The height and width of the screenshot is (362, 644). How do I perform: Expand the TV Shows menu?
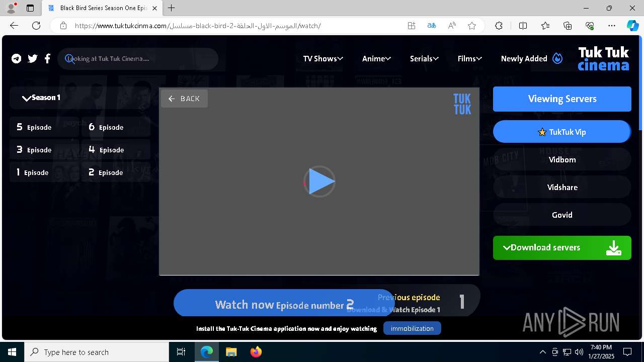tap(323, 59)
